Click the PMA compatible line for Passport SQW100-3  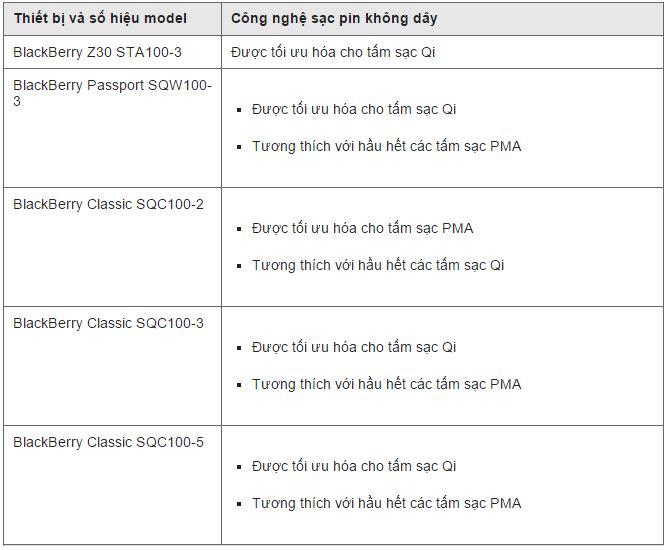[x=386, y=146]
